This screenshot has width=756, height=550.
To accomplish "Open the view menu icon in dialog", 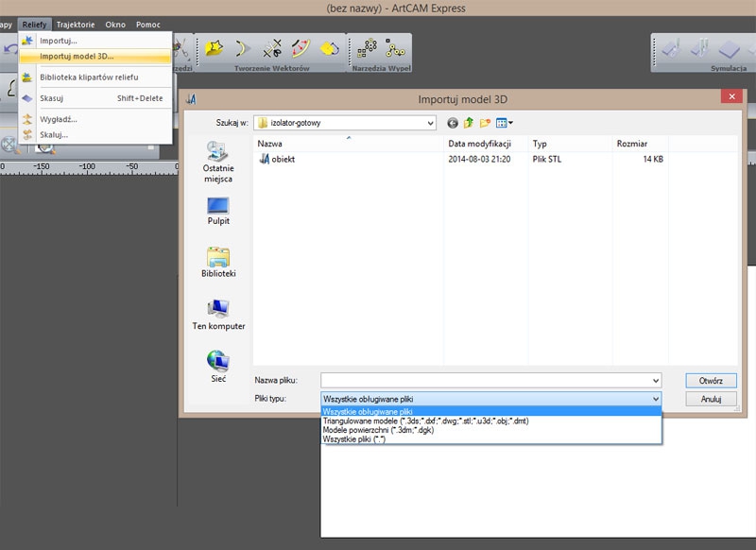I will coord(504,123).
